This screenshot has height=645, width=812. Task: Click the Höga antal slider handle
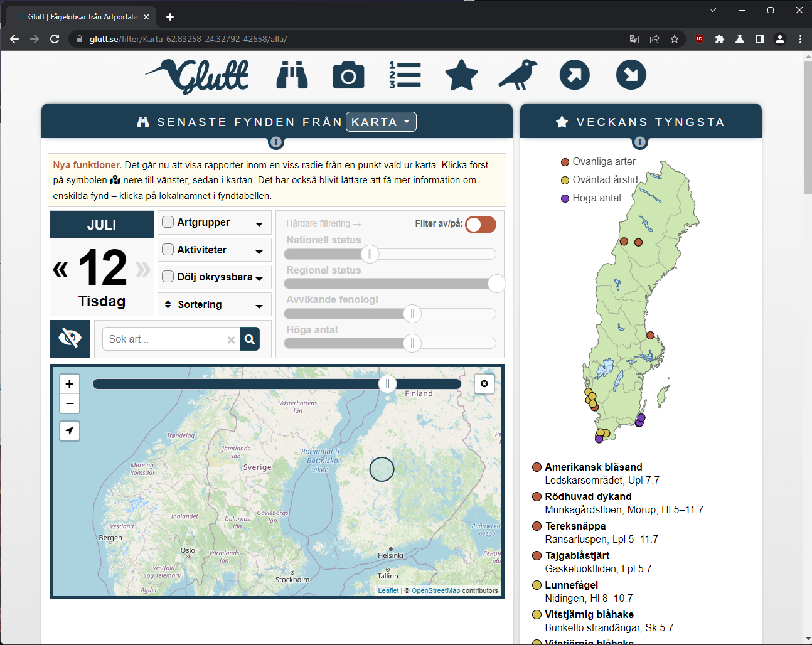pyautogui.click(x=412, y=343)
